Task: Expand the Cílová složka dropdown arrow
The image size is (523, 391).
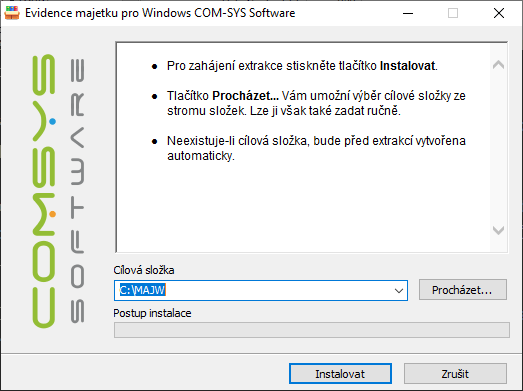Action: point(399,291)
